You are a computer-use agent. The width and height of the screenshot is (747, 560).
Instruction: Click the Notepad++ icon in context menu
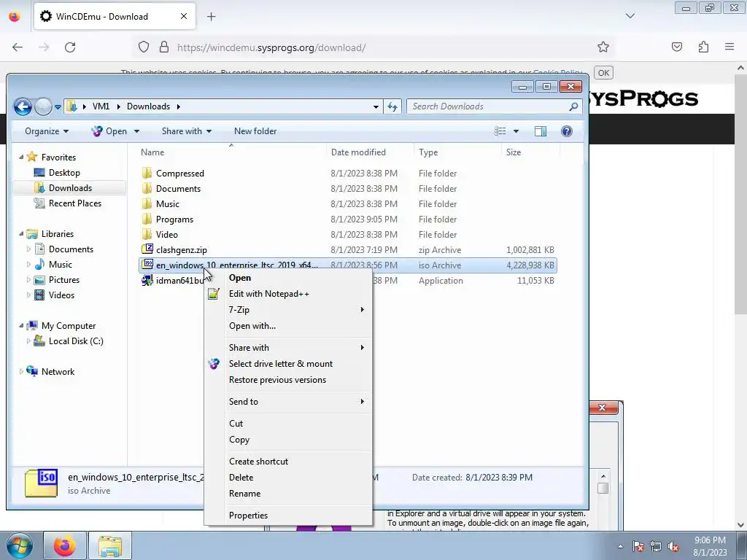tap(214, 294)
